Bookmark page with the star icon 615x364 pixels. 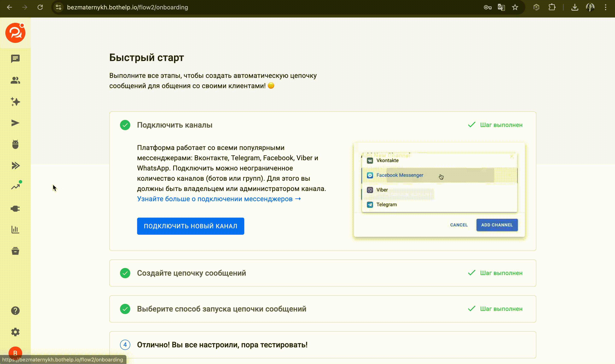click(x=515, y=7)
